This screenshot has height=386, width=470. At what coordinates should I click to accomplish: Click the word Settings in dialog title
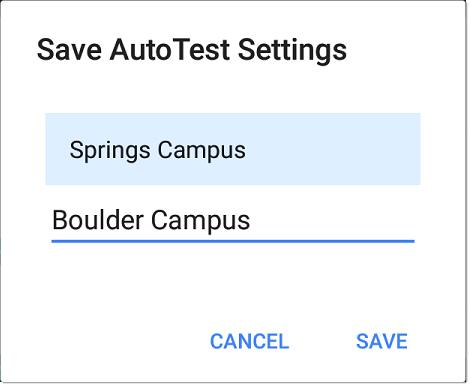[x=292, y=51]
